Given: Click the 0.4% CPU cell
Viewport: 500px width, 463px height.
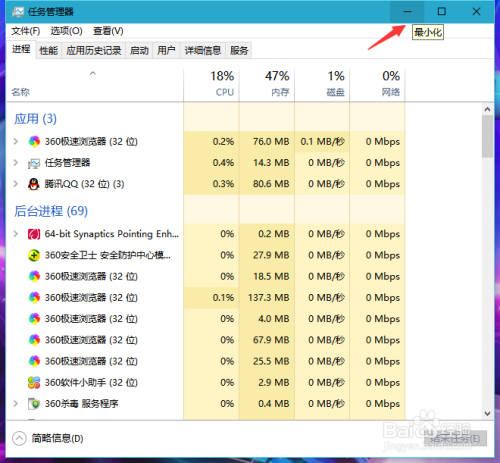Looking at the screenshot, I should coord(211,163).
